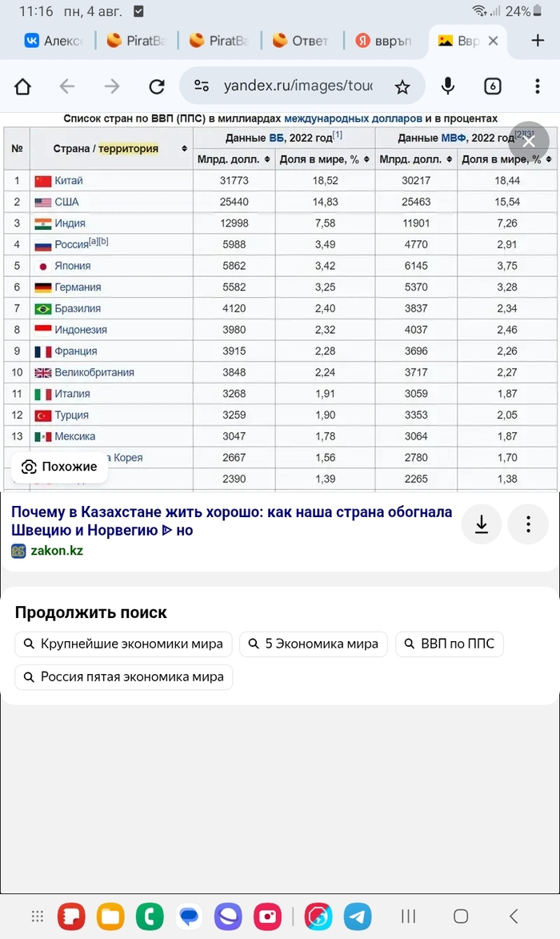Tap the Похожие similar images button
The image size is (560, 939).
pyautogui.click(x=60, y=467)
